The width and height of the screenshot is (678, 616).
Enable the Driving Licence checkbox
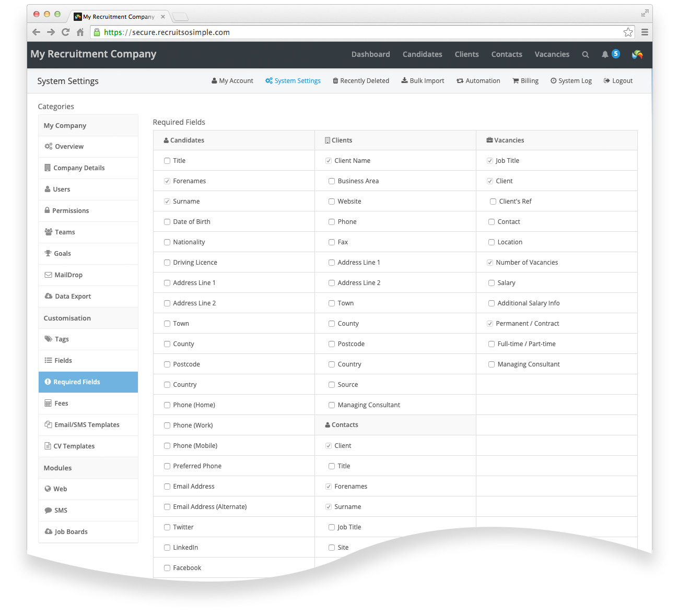[x=167, y=263]
